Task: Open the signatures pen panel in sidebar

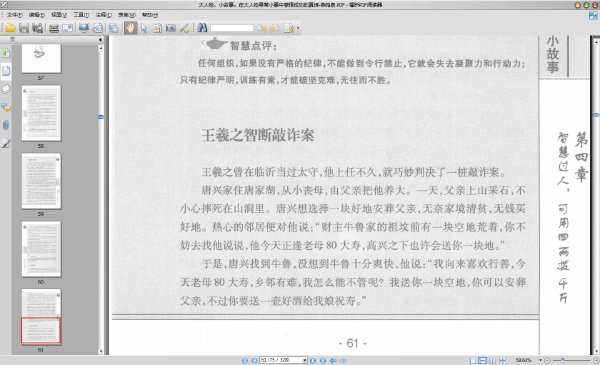Action: click(6, 143)
